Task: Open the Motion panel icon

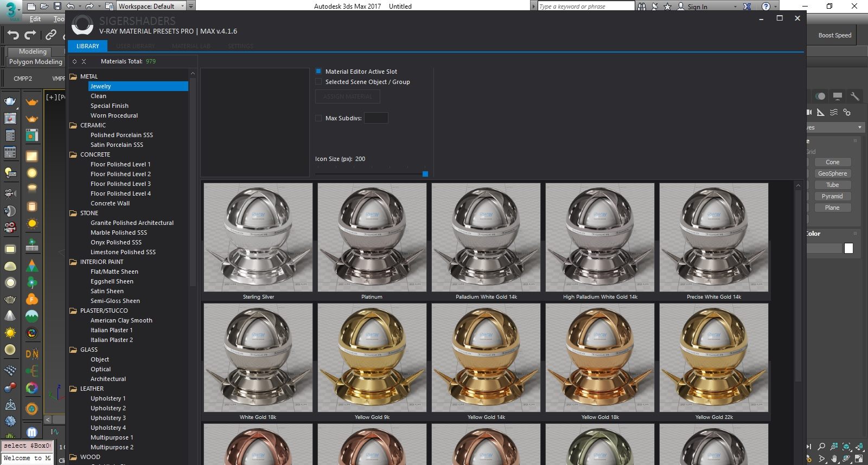Action: coord(821,96)
